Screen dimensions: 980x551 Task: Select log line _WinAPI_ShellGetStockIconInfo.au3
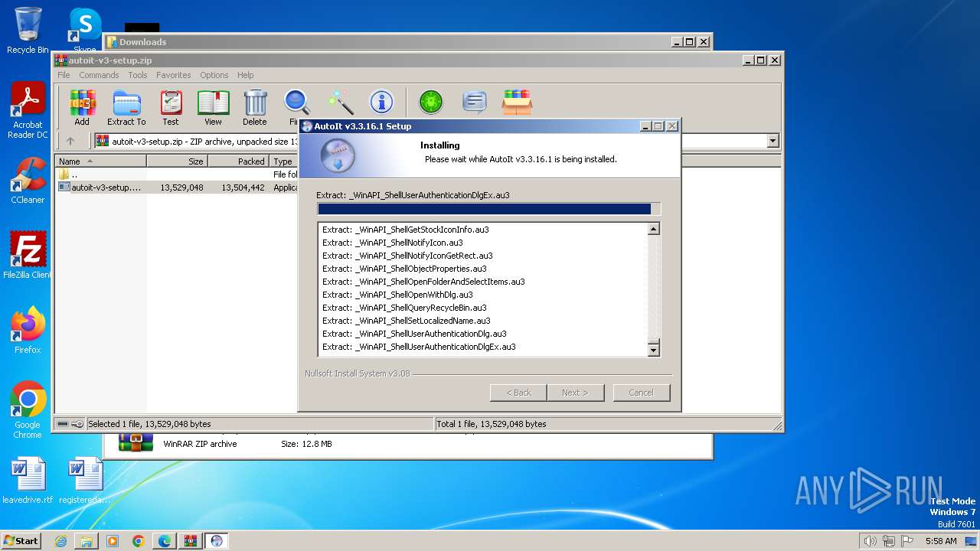pos(405,230)
